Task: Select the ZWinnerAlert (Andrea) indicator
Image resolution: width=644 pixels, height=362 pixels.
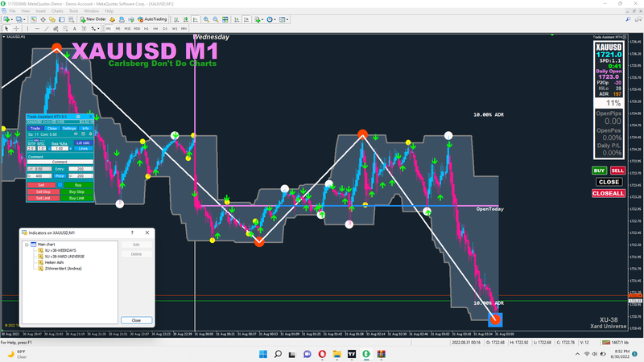Action: (64, 269)
